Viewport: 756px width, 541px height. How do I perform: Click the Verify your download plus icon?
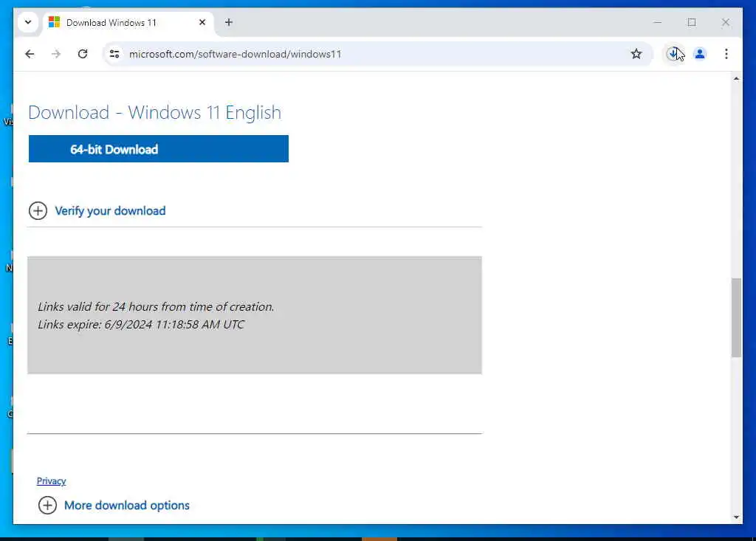coord(38,210)
